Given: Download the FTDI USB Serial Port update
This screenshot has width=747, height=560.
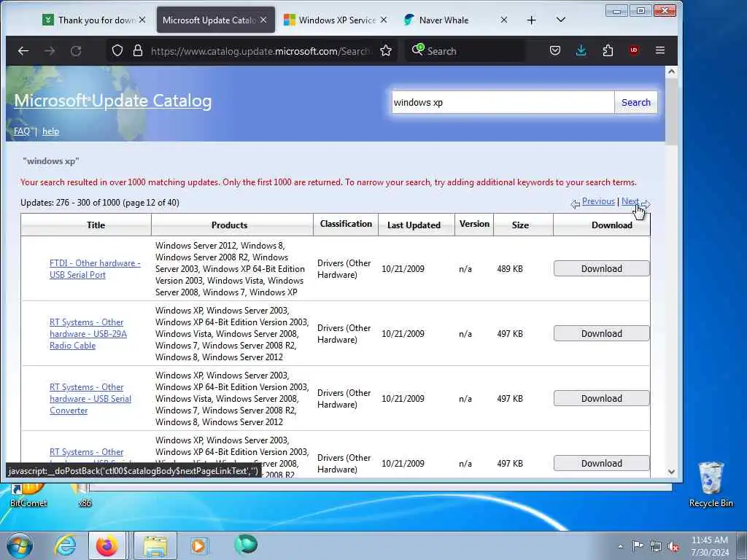Looking at the screenshot, I should click(602, 268).
